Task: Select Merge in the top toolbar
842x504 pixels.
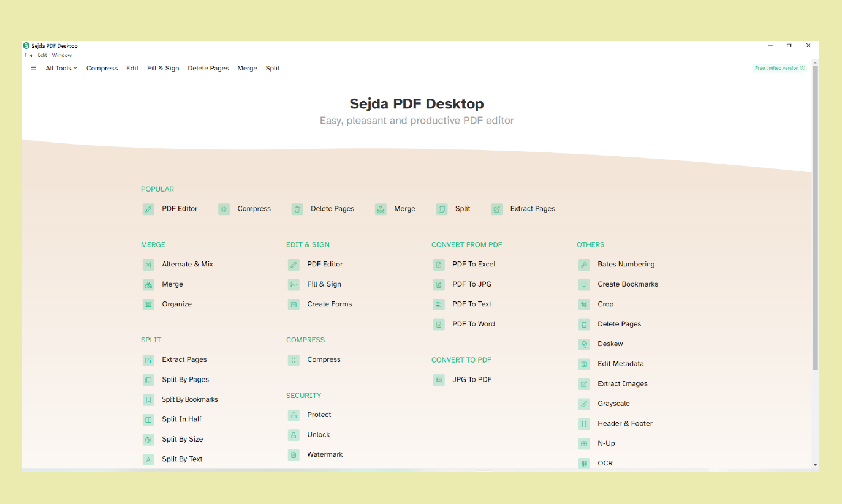Action: [247, 68]
